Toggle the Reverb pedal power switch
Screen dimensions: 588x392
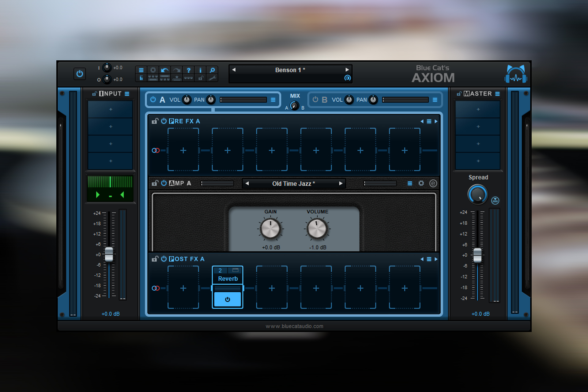[x=228, y=299]
